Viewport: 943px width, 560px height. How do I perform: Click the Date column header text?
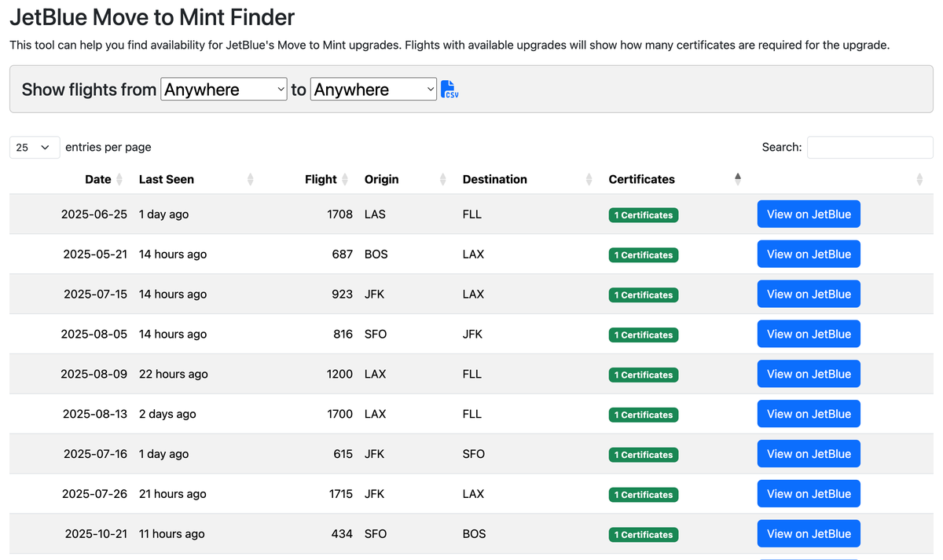click(98, 180)
